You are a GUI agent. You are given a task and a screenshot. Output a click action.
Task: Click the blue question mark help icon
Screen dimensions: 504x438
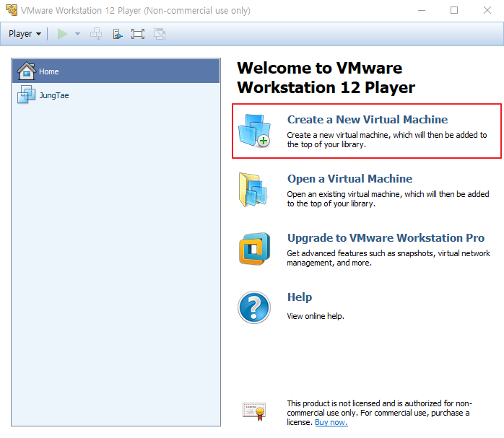[254, 307]
